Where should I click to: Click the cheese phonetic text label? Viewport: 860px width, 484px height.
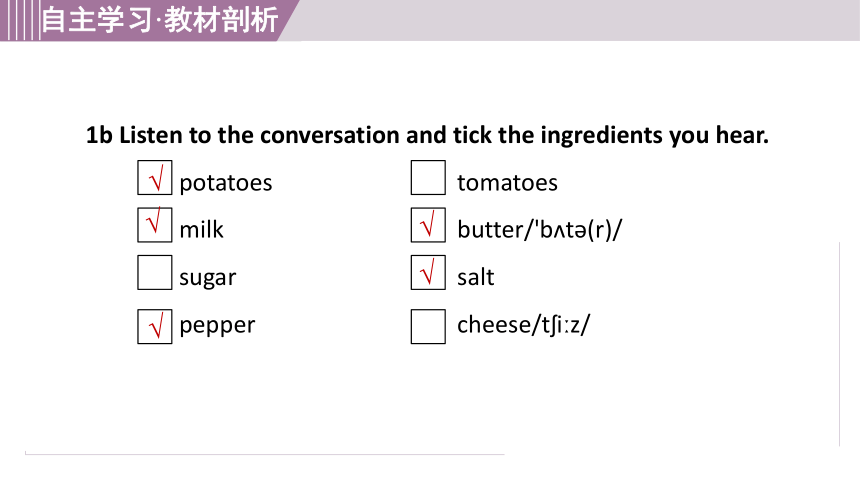(x=523, y=325)
